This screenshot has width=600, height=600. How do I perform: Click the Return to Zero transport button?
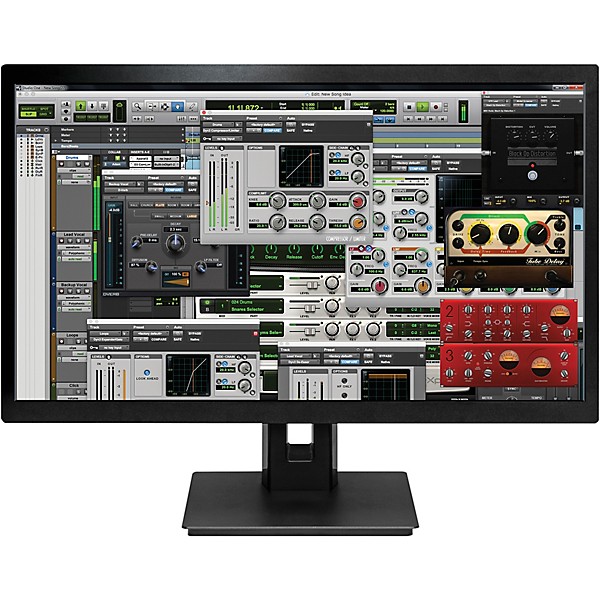click(x=408, y=119)
